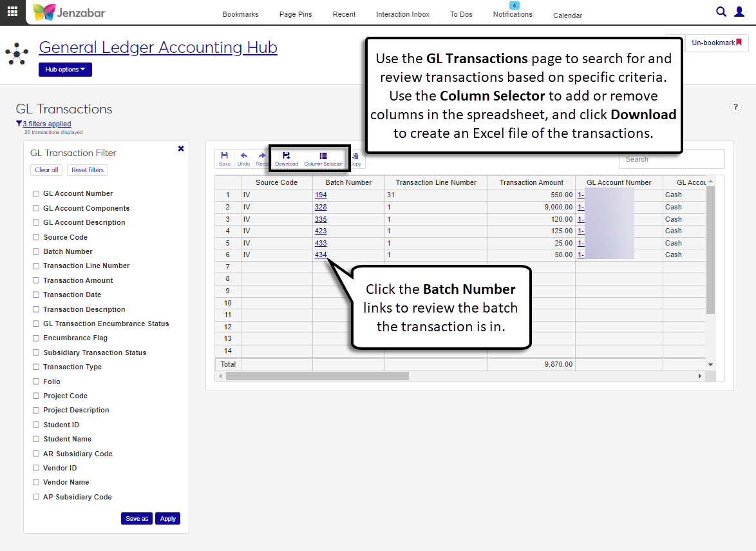This screenshot has width=756, height=551.
Task: Click the Undo toolbar icon
Action: click(243, 159)
